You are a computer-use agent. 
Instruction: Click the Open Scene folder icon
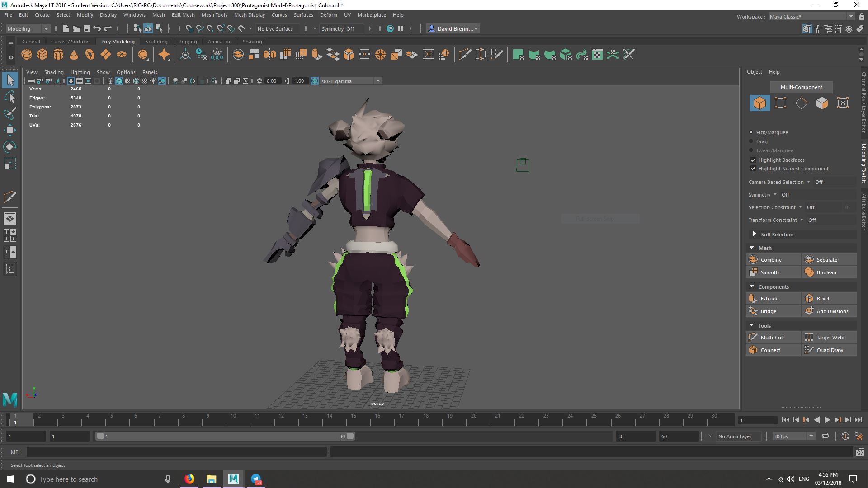click(76, 28)
